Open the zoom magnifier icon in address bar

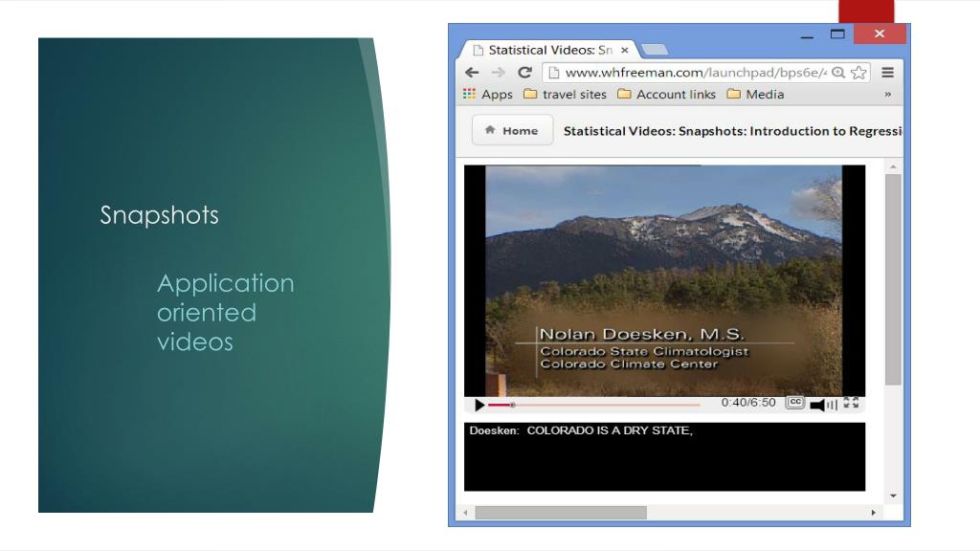click(x=838, y=73)
